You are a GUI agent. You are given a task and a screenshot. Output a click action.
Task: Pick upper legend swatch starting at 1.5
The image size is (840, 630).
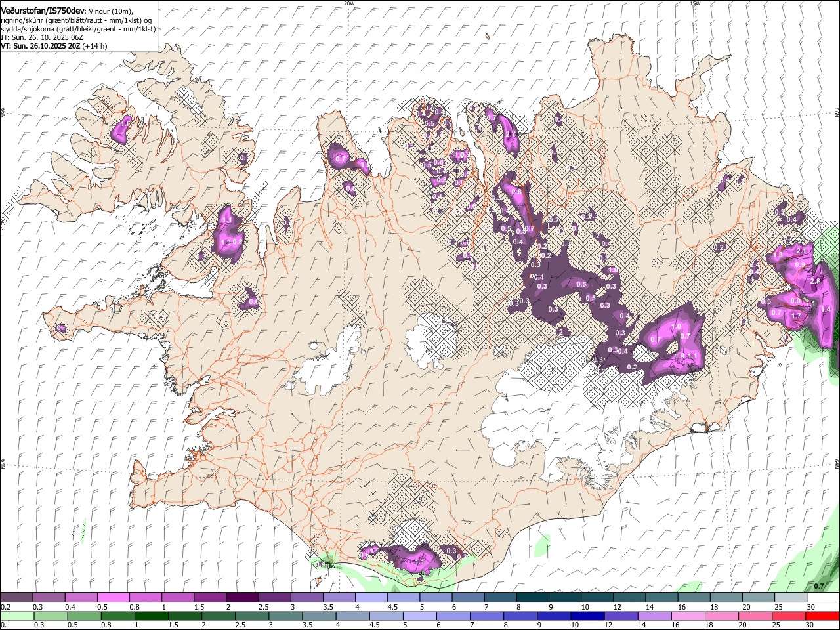point(209,598)
